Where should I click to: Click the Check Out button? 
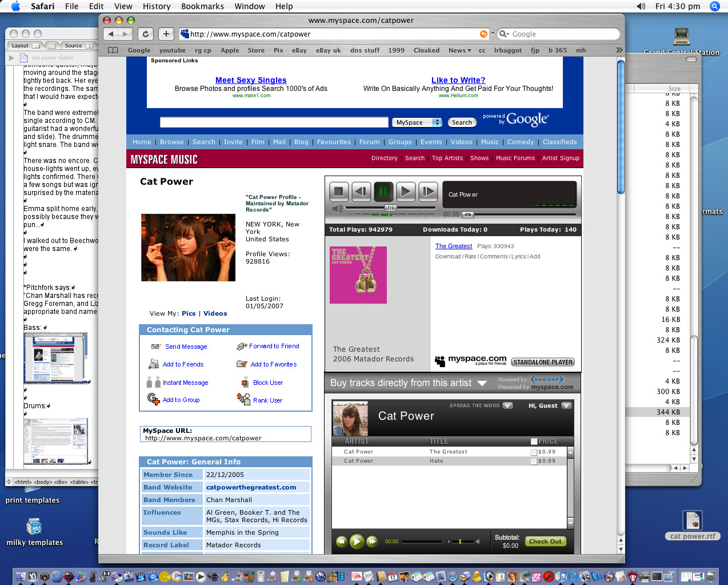pyautogui.click(x=545, y=541)
